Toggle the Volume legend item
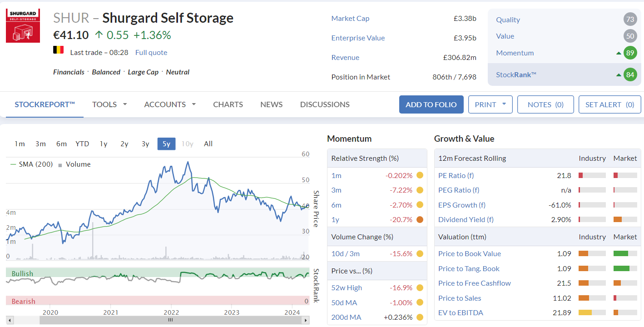The width and height of the screenshot is (644, 327). (x=74, y=164)
